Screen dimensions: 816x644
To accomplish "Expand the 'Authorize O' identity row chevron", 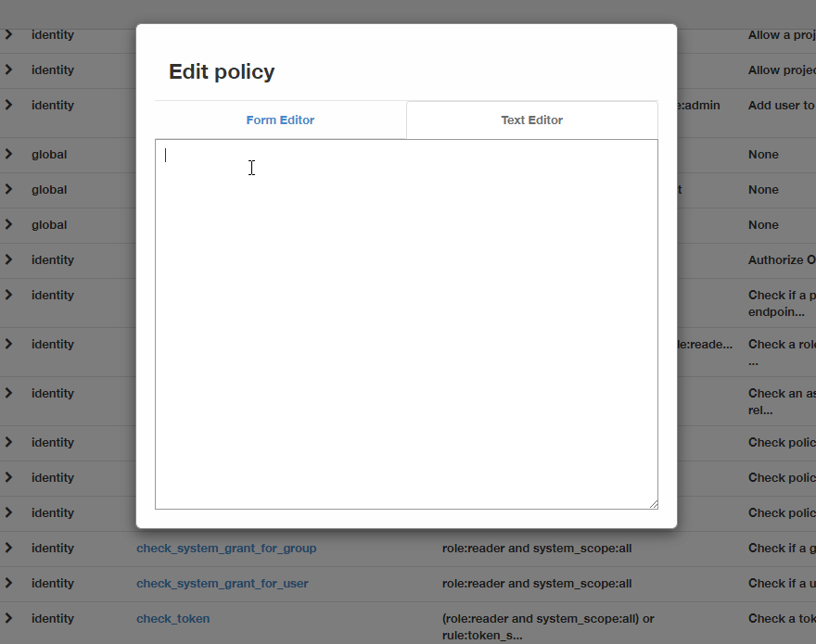I will [8, 259].
